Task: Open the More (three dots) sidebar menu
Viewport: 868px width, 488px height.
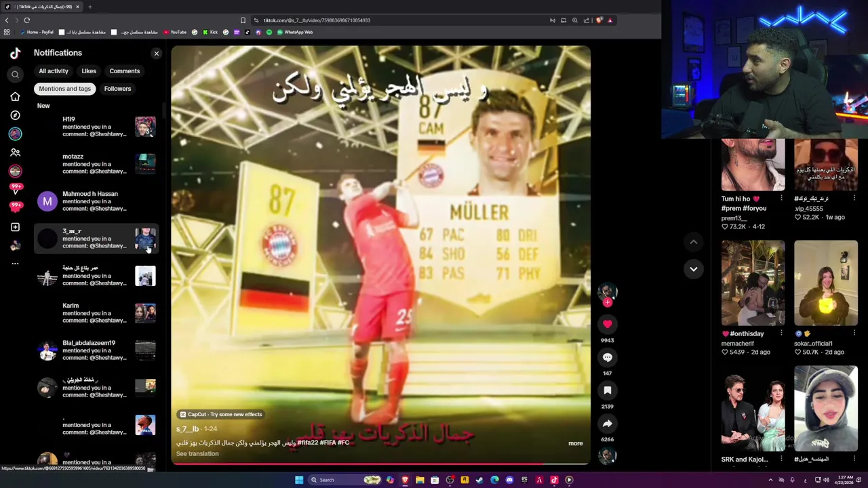Action: [x=15, y=264]
